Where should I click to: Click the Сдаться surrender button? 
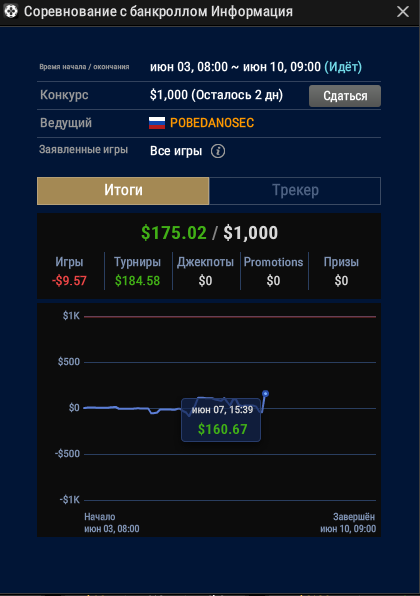pyautogui.click(x=345, y=96)
